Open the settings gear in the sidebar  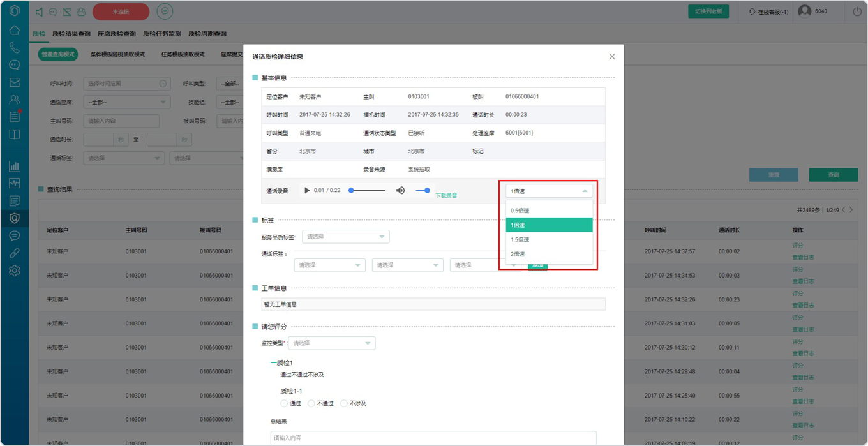point(15,271)
